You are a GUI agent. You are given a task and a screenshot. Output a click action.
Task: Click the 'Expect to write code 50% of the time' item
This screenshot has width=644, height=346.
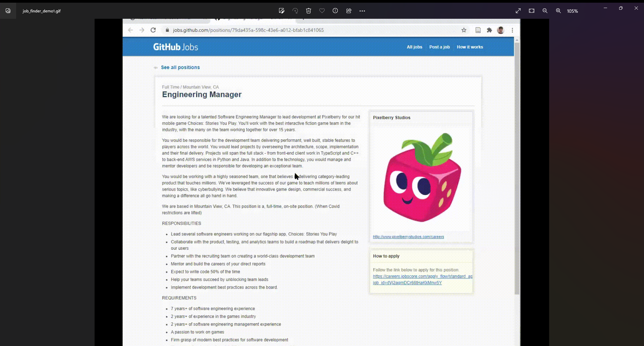(x=206, y=272)
